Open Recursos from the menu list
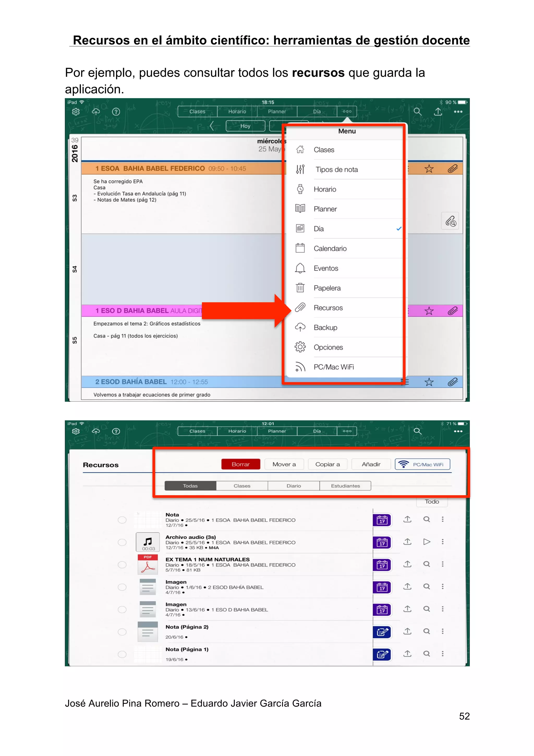 [x=328, y=308]
